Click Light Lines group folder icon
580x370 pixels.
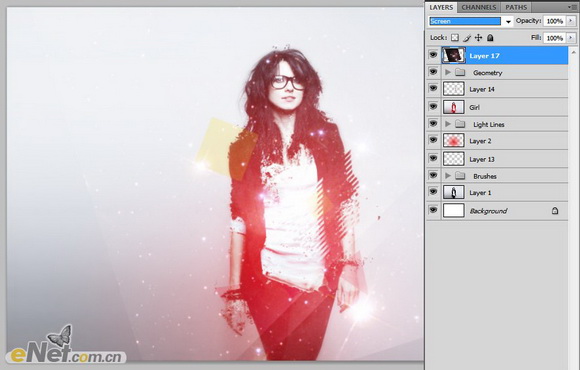pos(460,124)
